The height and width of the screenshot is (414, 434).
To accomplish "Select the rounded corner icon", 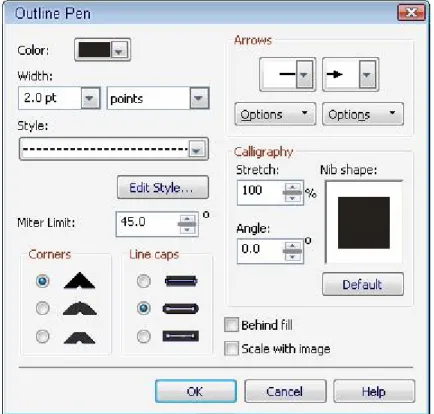I will (79, 308).
